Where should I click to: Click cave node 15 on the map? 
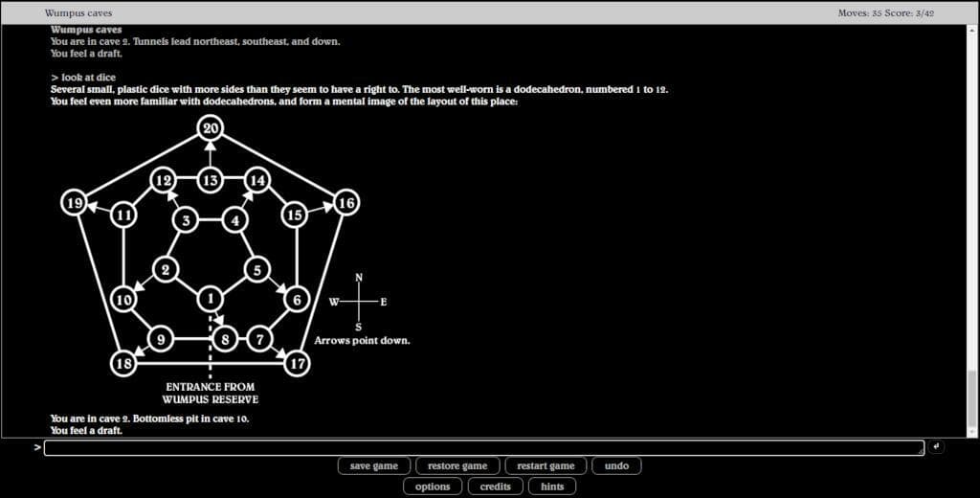pyautogui.click(x=295, y=215)
